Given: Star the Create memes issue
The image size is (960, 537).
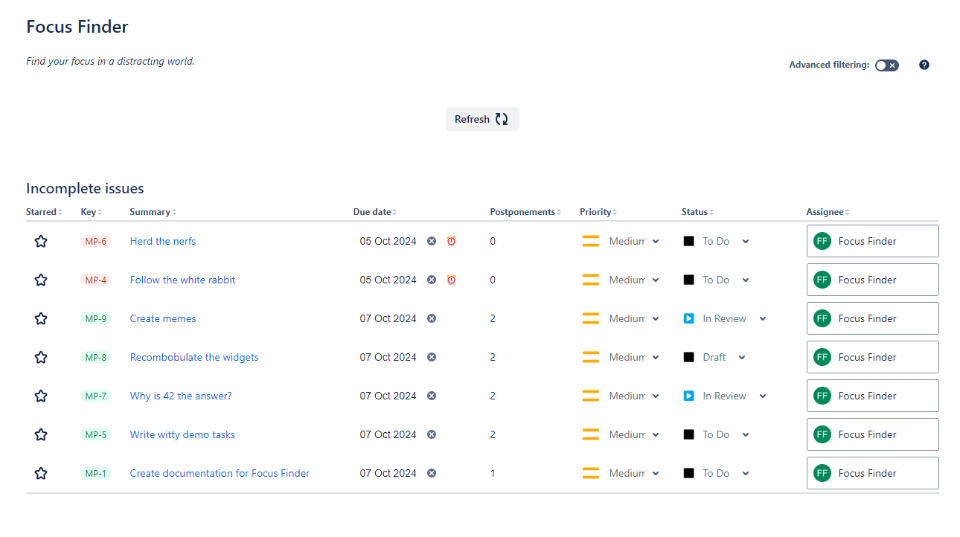Looking at the screenshot, I should click(41, 319).
